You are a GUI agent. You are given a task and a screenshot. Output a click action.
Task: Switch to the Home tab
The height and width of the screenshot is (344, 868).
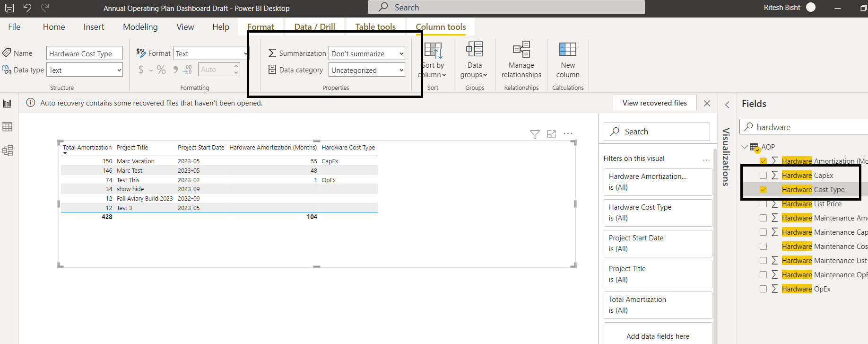click(54, 27)
